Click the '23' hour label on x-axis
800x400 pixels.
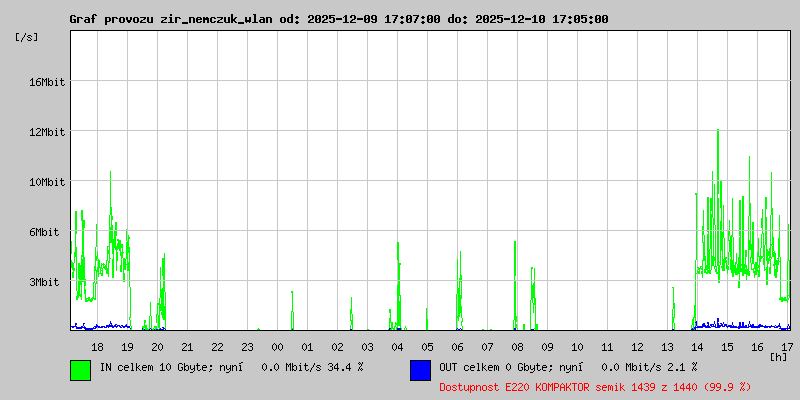click(247, 347)
